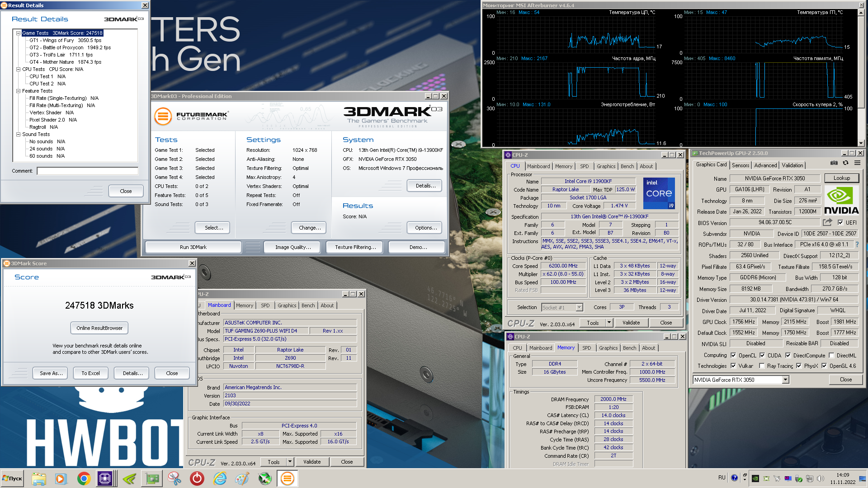Click the NVIDIA taskbar icon

(130, 479)
